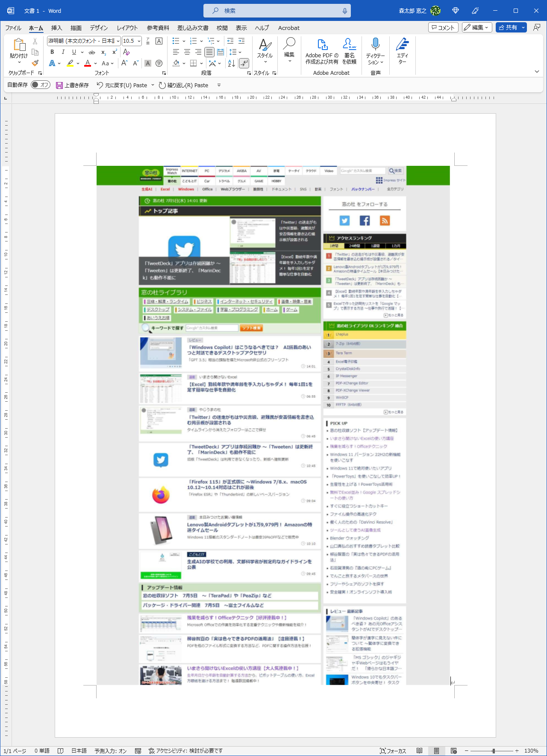547x756 pixels.
Task: Center-align the paragraph
Action: (x=187, y=52)
